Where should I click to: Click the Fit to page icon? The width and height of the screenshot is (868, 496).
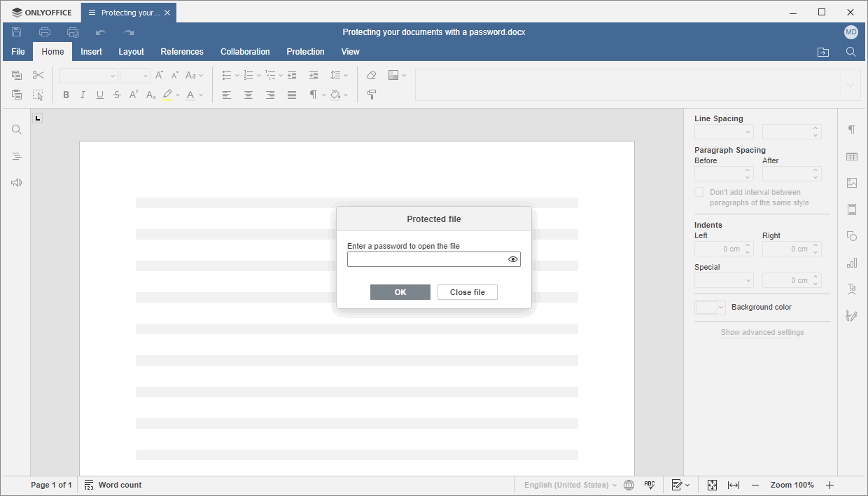[x=712, y=485]
